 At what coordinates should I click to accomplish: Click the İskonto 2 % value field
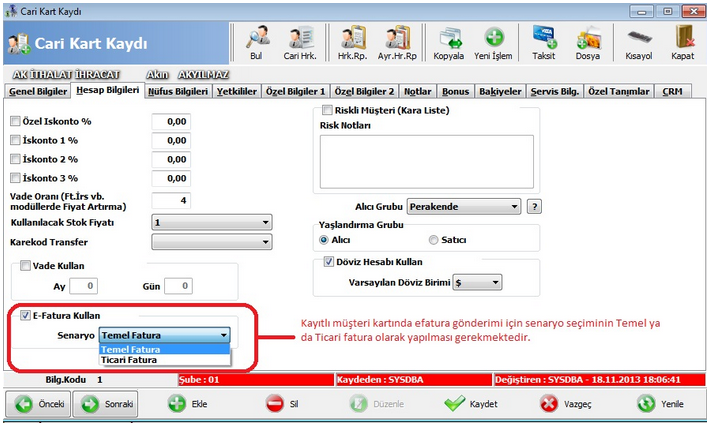[x=171, y=159]
